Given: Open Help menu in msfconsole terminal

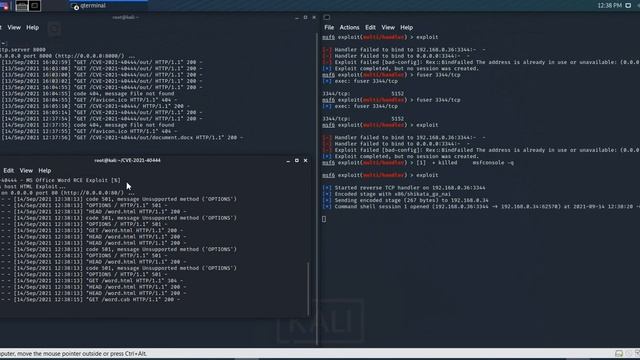Looking at the screenshot, I should click(x=407, y=27).
